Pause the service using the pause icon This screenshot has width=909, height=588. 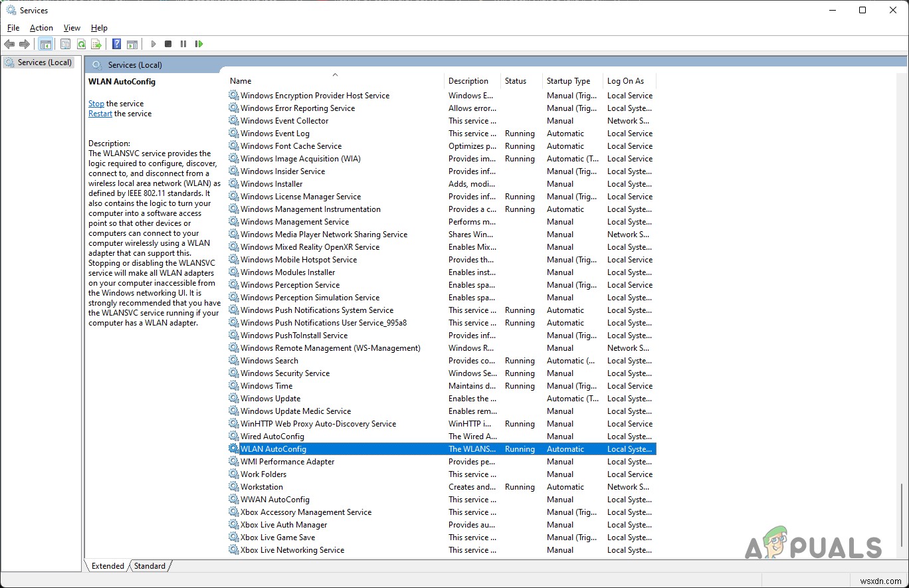pyautogui.click(x=183, y=44)
